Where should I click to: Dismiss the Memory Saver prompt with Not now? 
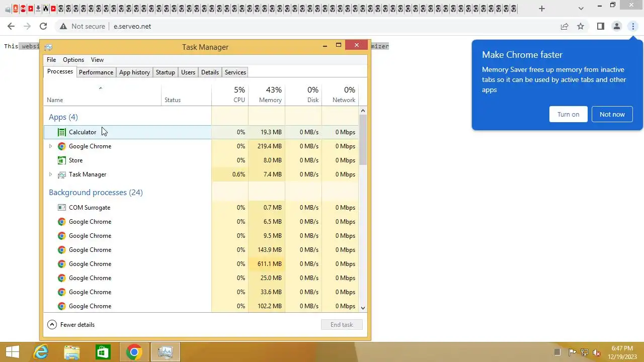coord(612,114)
